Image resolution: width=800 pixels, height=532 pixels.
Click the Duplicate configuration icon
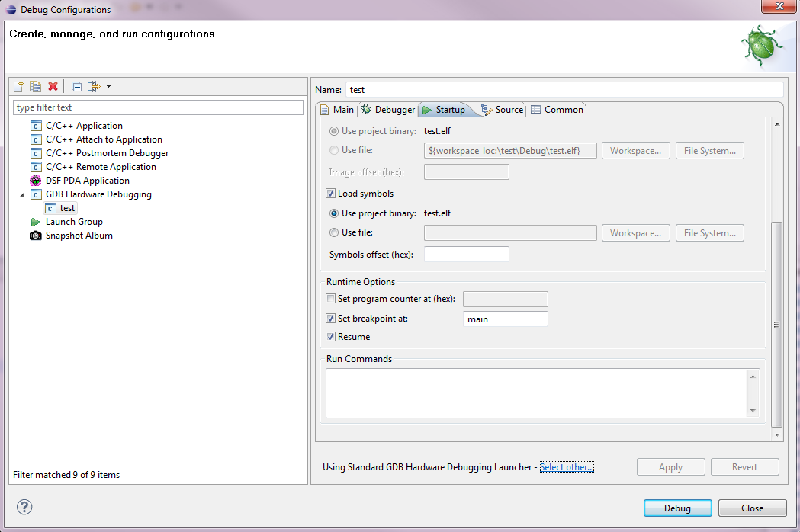coord(36,87)
